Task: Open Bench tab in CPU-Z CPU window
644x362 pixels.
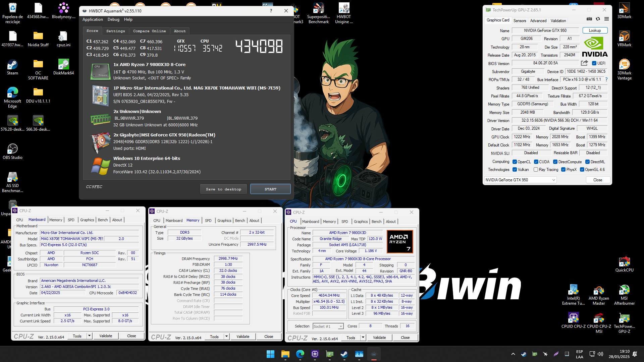Action: tap(376, 222)
